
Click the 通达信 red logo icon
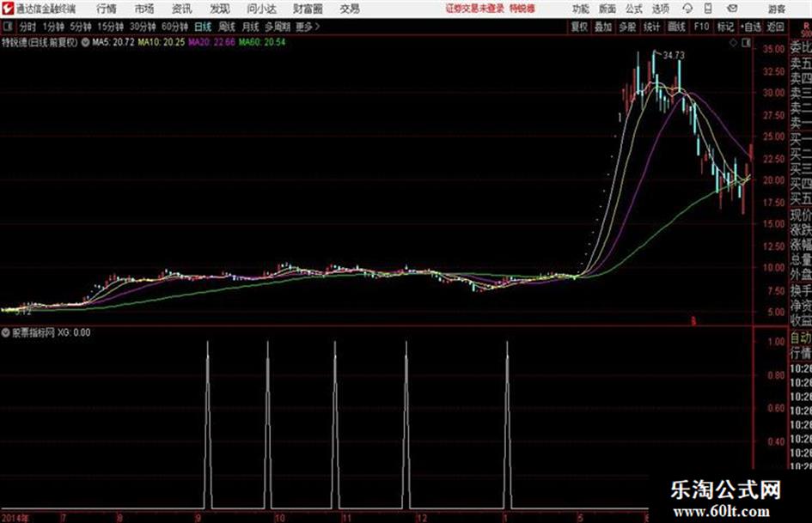[7, 9]
